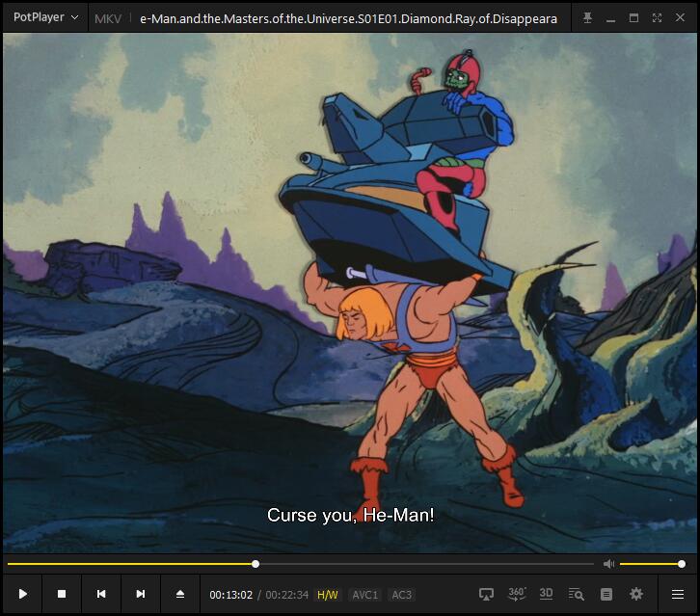Click the MKV format label in title bar

click(108, 18)
